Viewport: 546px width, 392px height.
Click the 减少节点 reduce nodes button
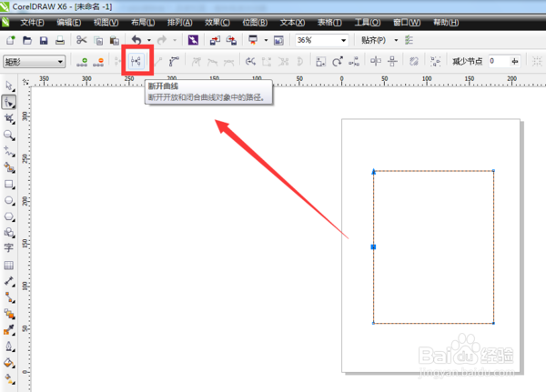coord(468,62)
